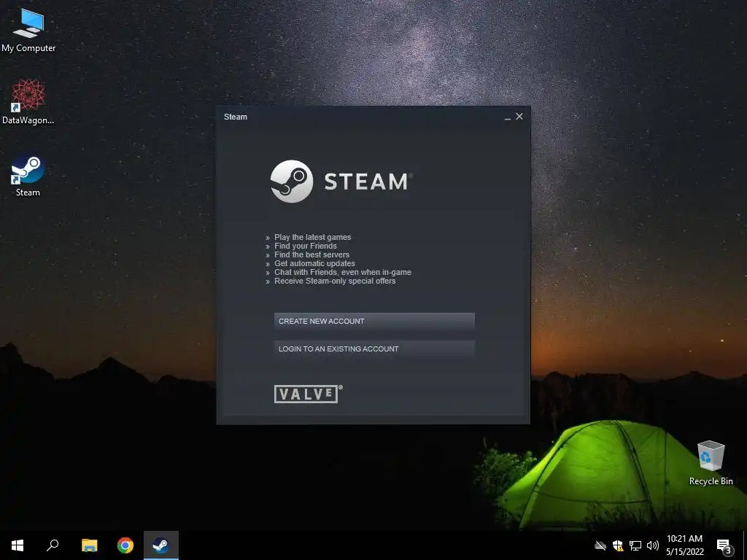
Task: Click 'Chat with Friends, even when in-game'
Action: point(343,273)
